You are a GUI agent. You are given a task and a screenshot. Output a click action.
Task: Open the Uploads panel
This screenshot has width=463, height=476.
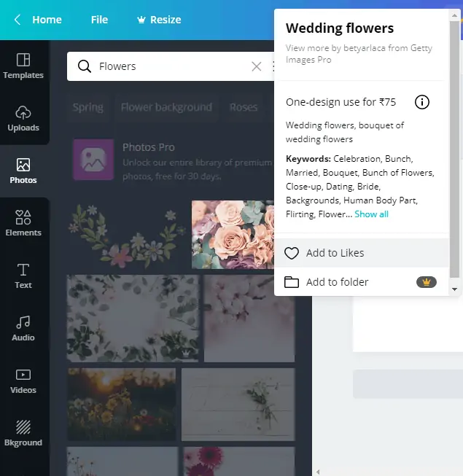(x=23, y=118)
